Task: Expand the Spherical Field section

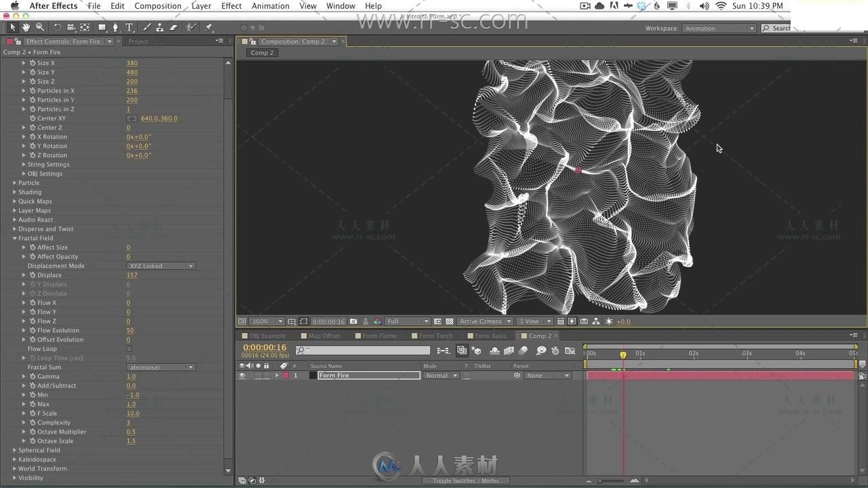Action: pos(14,450)
